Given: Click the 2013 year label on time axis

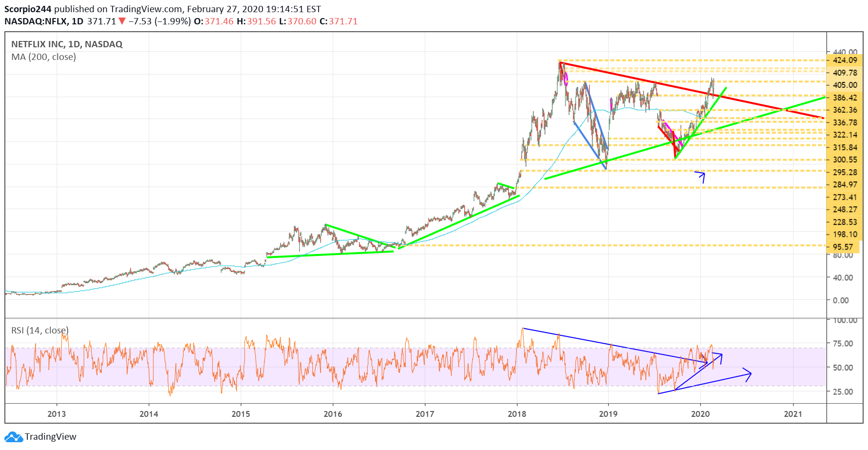Looking at the screenshot, I should pos(57,414).
